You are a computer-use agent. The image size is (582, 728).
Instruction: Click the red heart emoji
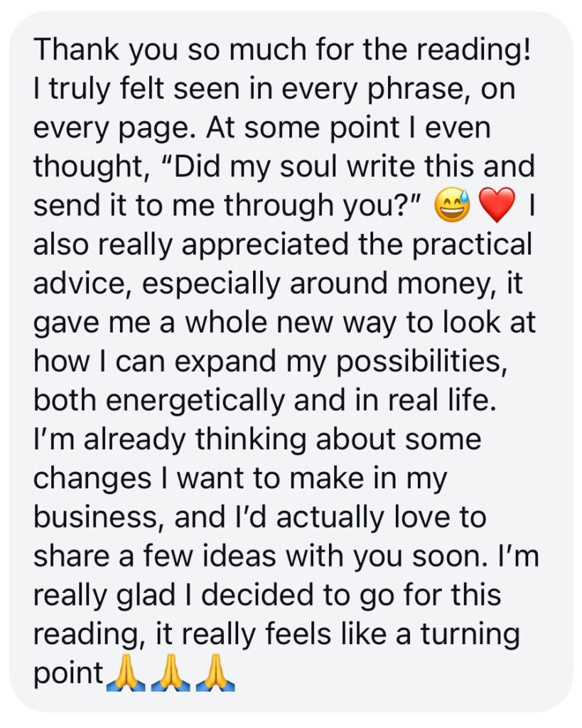coord(497,207)
